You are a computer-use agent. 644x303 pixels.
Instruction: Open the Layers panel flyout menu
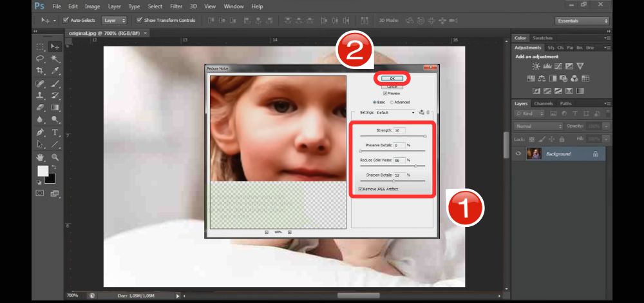606,104
